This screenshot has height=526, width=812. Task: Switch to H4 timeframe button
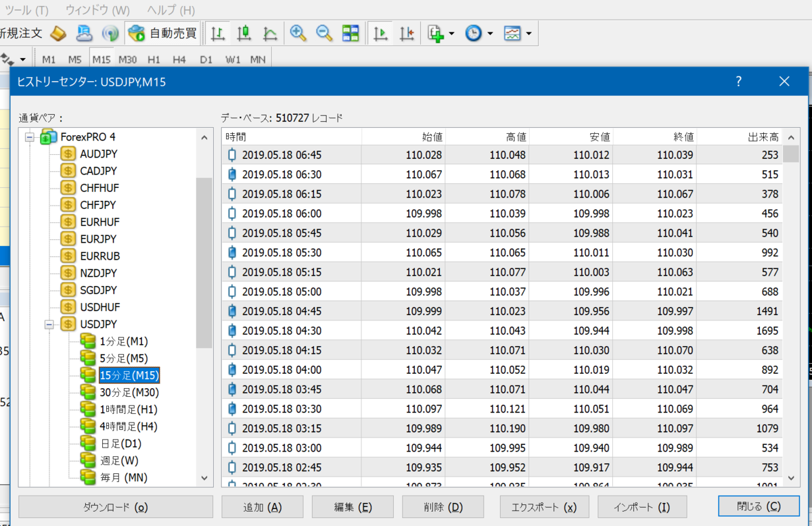179,59
